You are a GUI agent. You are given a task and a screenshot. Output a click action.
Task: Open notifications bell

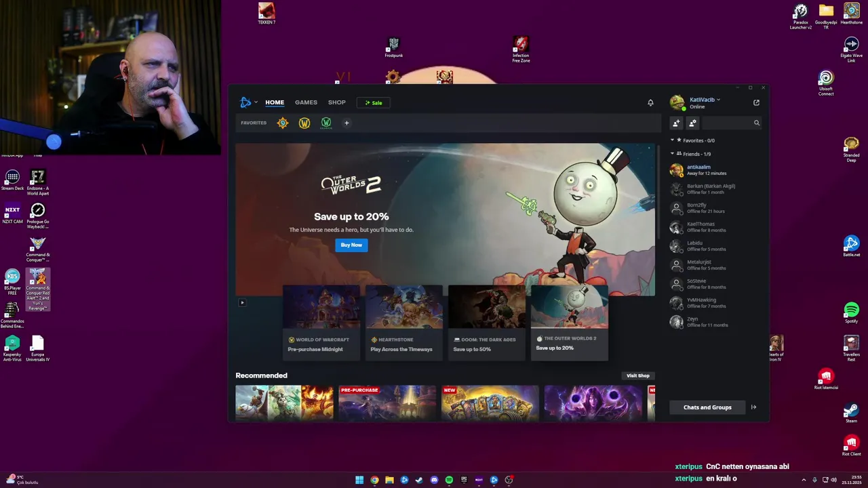pos(650,102)
